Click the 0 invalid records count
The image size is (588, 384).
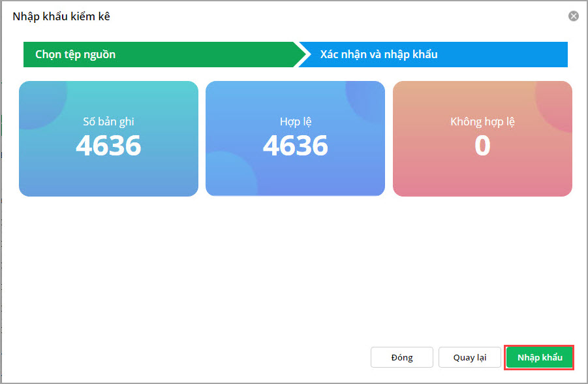click(x=482, y=146)
